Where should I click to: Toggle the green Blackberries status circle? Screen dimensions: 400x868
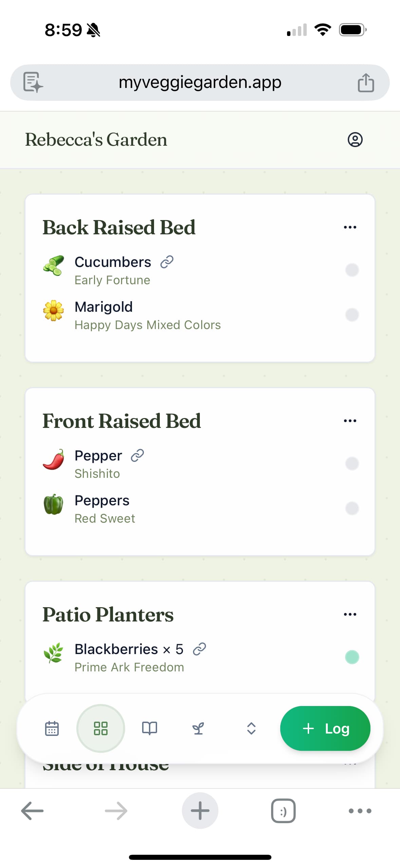352,657
